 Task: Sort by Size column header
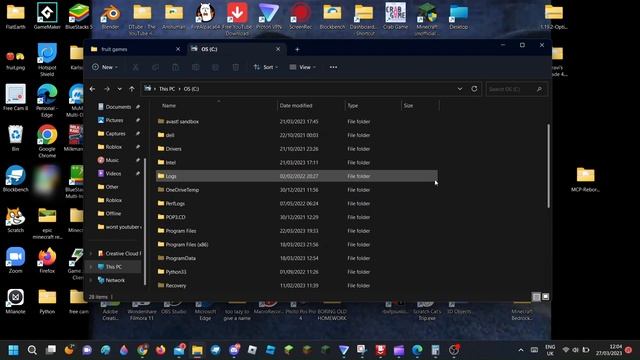click(x=420, y=106)
